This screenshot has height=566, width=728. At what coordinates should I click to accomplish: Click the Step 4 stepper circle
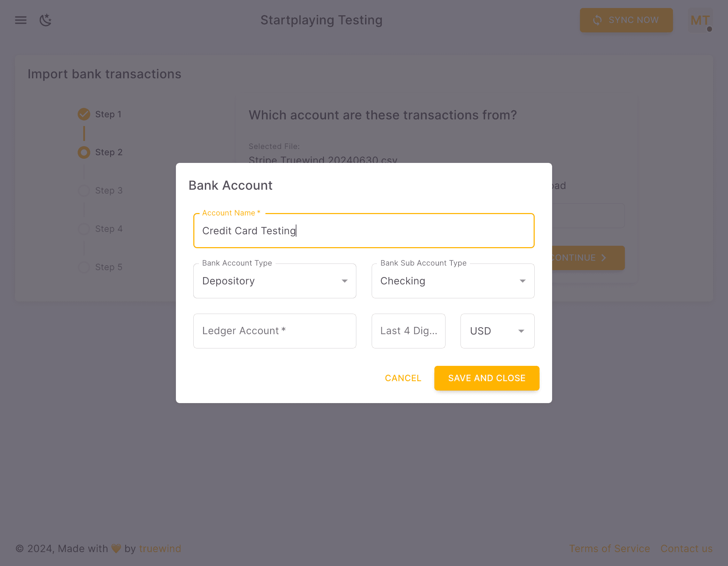tap(84, 229)
